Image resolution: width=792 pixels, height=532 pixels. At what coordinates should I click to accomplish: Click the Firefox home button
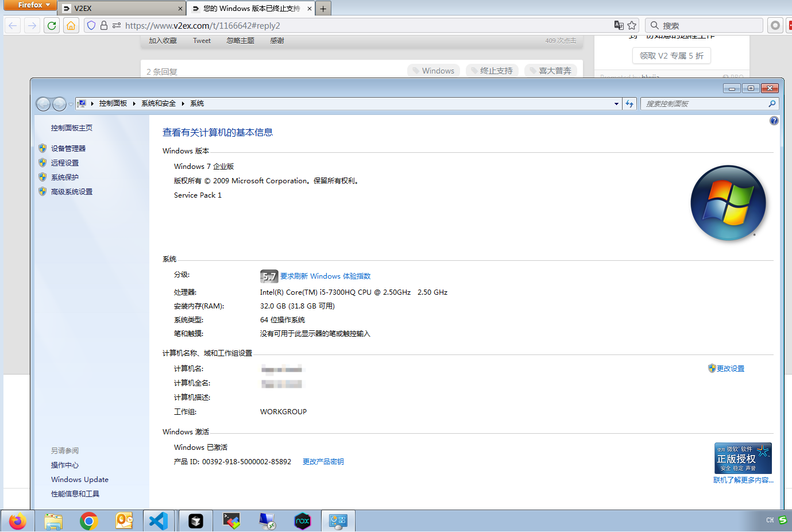coord(71,25)
